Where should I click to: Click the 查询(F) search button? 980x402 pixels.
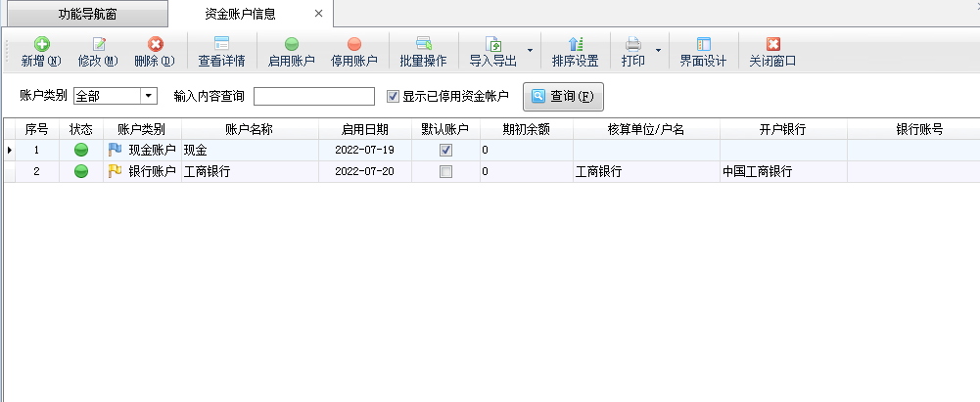click(x=563, y=96)
